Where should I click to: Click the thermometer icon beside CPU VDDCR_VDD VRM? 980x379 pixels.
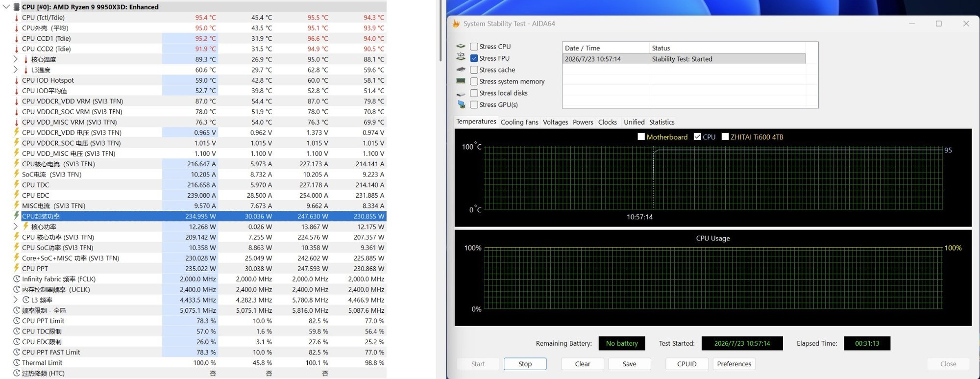(x=16, y=101)
